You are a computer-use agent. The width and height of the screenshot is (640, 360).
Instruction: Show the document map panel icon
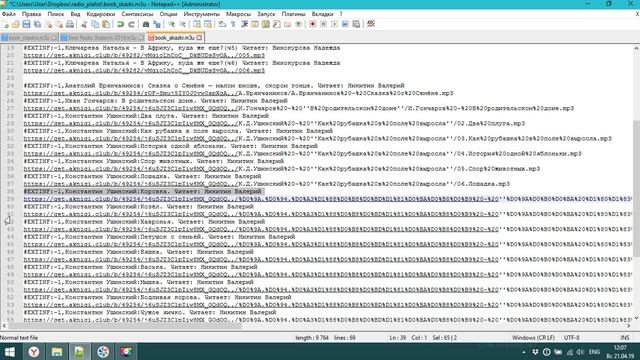pyautogui.click(x=266, y=24)
